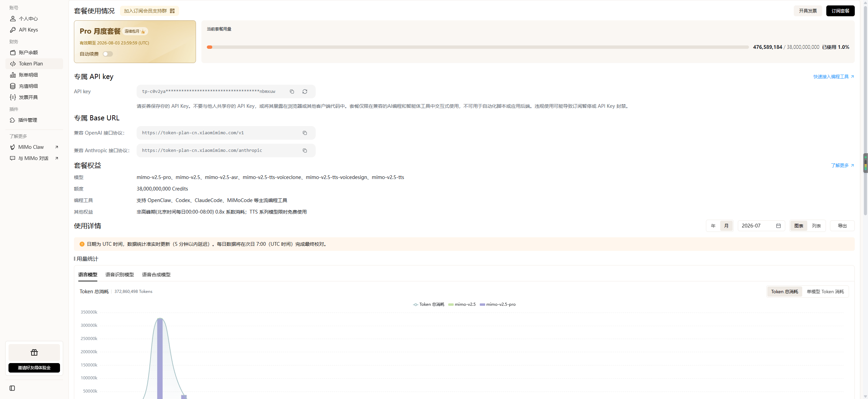Click "372,860,498 Tokens" total value
868x399 pixels.
pos(133,292)
